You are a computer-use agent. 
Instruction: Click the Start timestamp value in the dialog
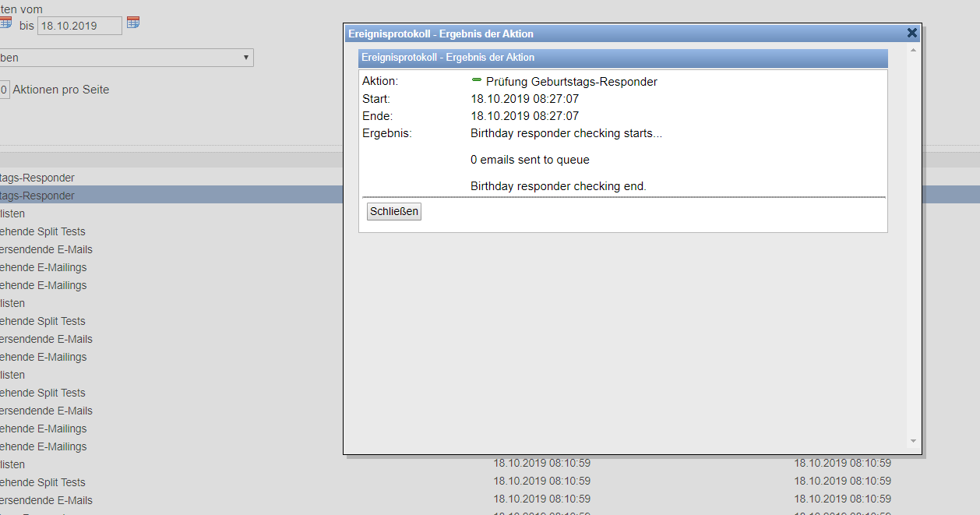point(524,99)
